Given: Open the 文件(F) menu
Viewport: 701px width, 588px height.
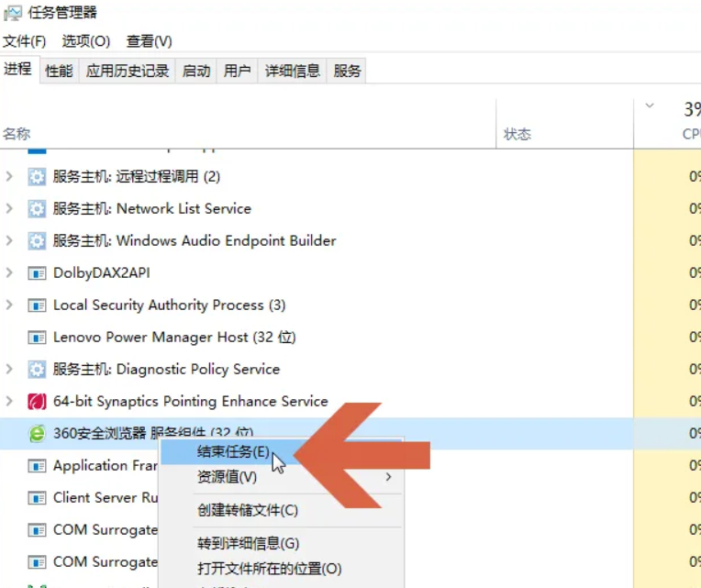Looking at the screenshot, I should (24, 41).
